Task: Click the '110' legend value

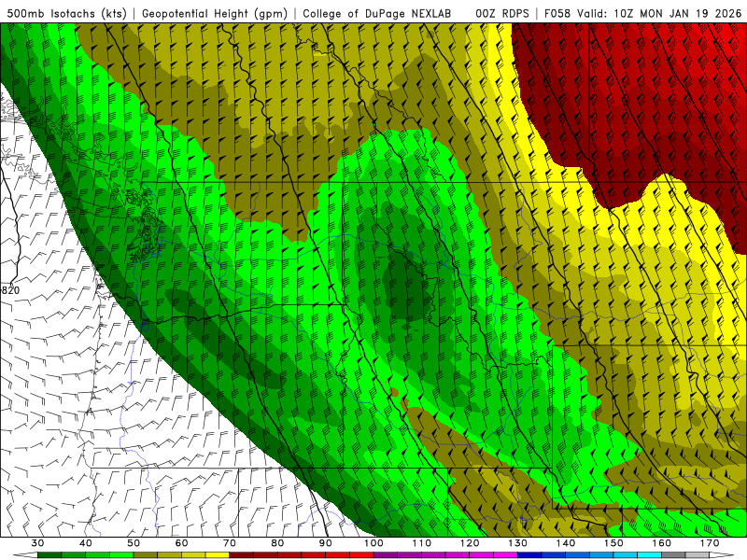Action: tap(422, 543)
